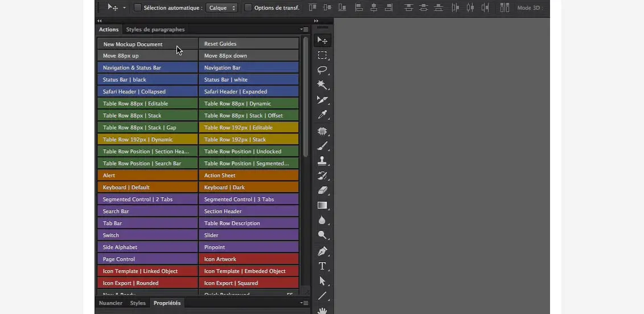Select the Crop tool

pyautogui.click(x=322, y=100)
